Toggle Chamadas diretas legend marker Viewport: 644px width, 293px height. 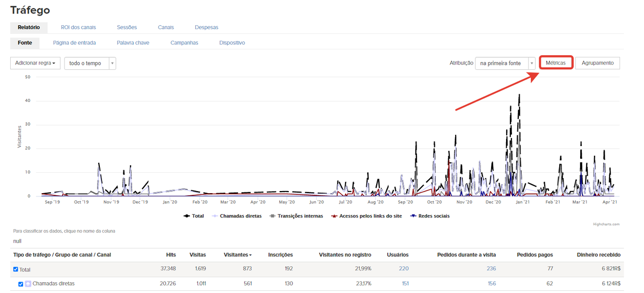pyautogui.click(x=237, y=216)
